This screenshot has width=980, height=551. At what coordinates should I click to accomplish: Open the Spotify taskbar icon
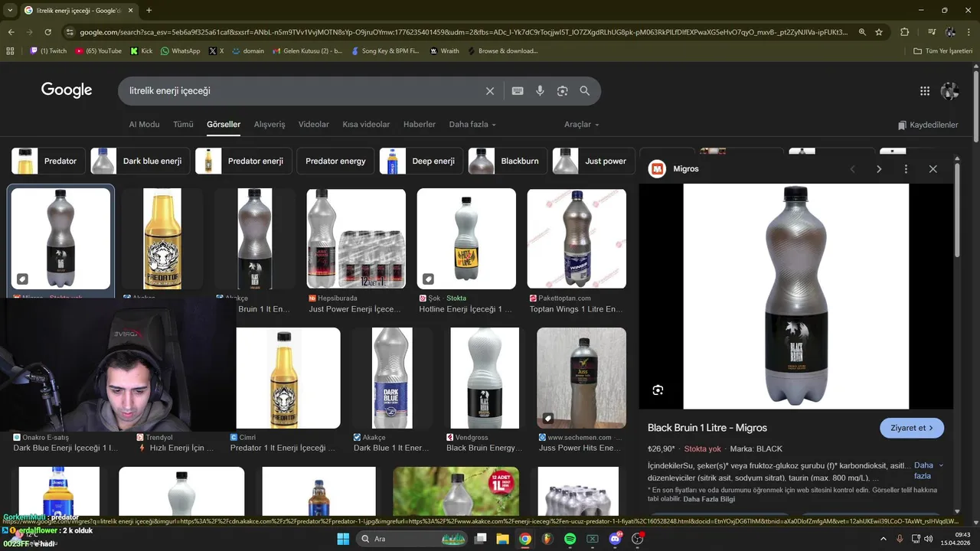(570, 539)
